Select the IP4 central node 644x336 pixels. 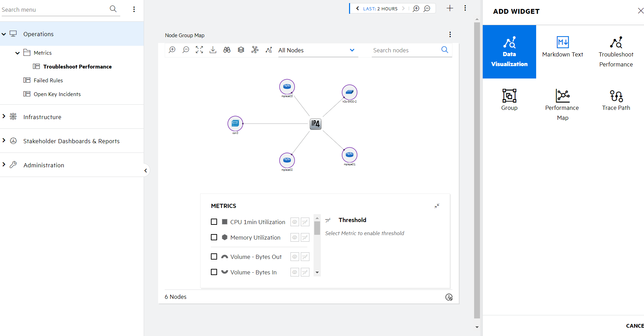pos(315,124)
